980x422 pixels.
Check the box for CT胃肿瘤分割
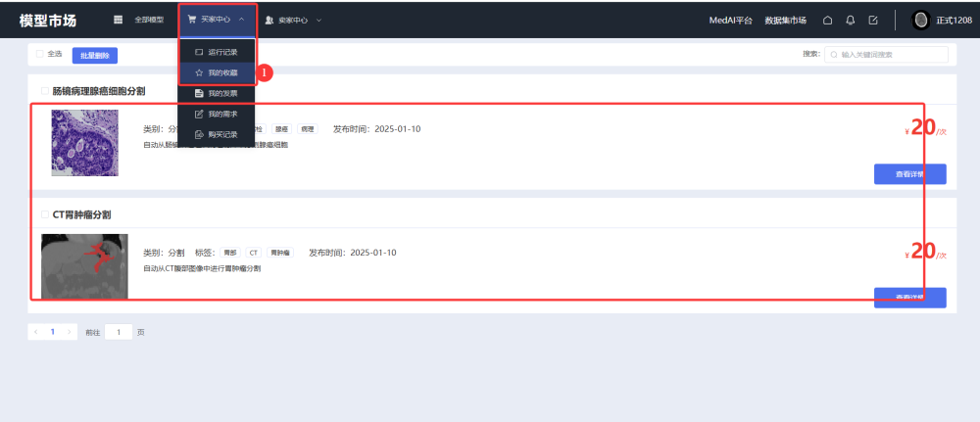[45, 214]
